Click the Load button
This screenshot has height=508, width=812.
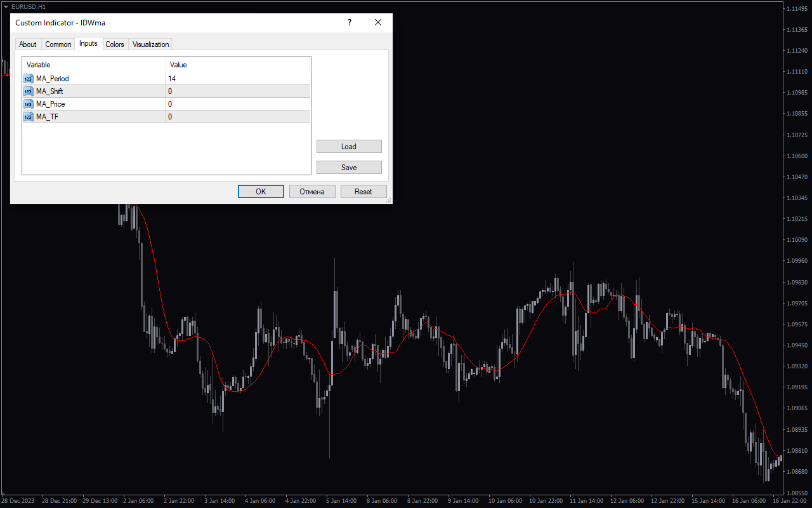click(349, 147)
